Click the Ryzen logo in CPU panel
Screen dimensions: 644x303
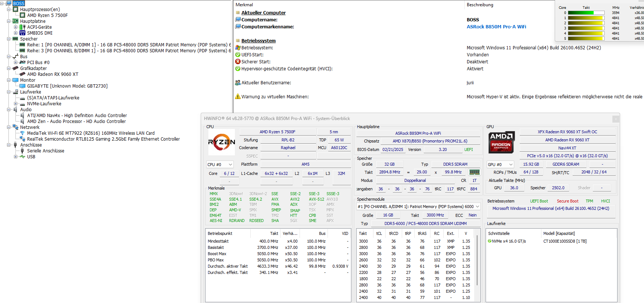[222, 142]
